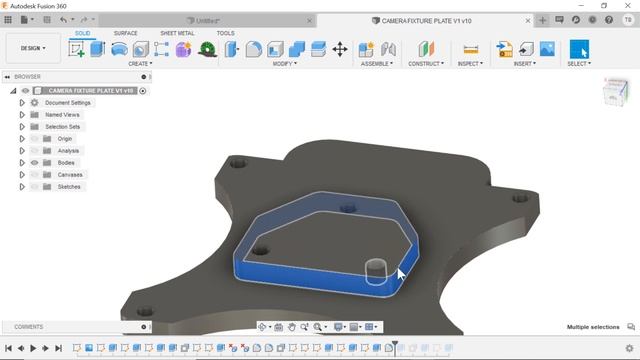
Task: Select the Offset Face tool
Action: point(318,49)
